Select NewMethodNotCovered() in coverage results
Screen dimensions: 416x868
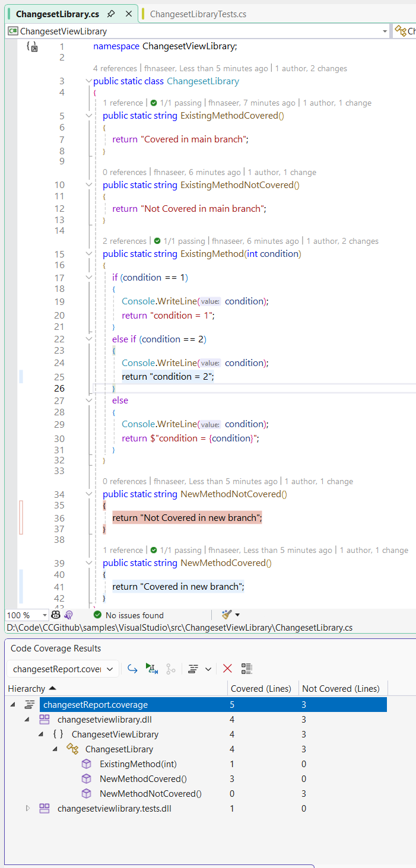click(150, 793)
